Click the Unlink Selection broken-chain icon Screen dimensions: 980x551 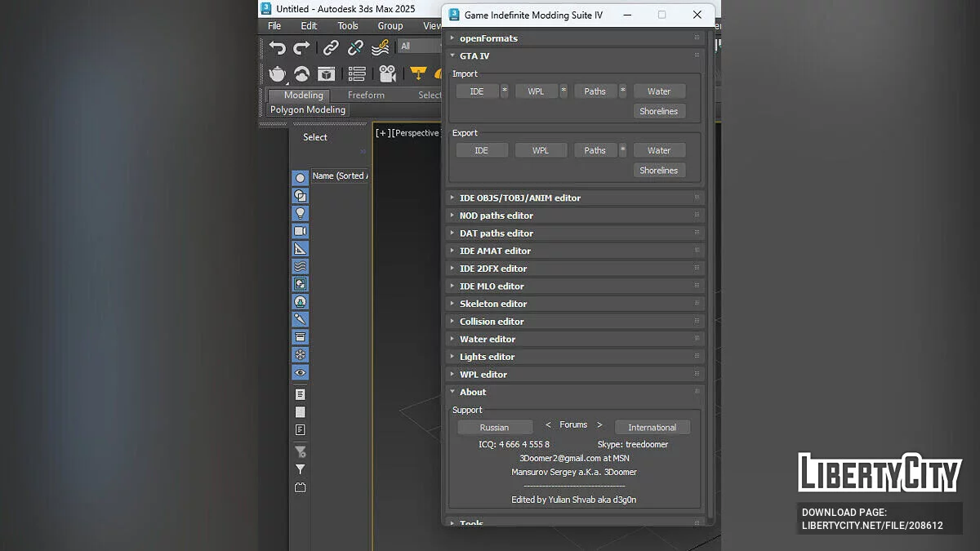click(x=355, y=47)
